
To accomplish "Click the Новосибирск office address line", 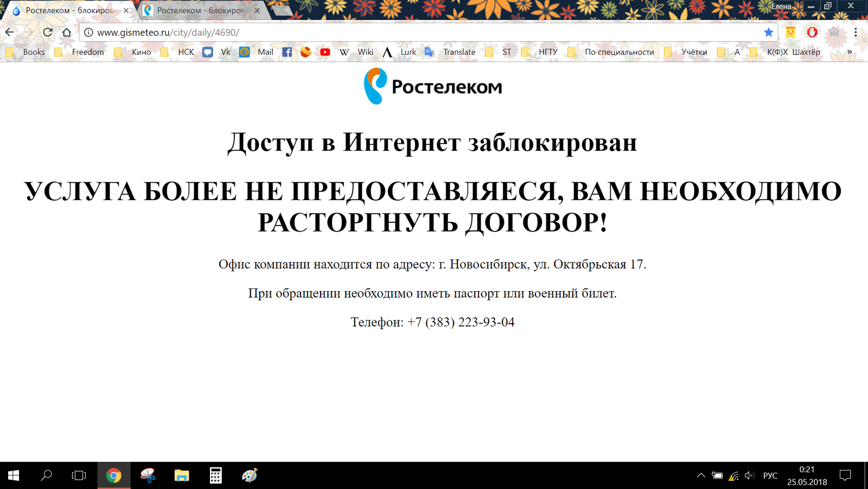I will click(432, 265).
